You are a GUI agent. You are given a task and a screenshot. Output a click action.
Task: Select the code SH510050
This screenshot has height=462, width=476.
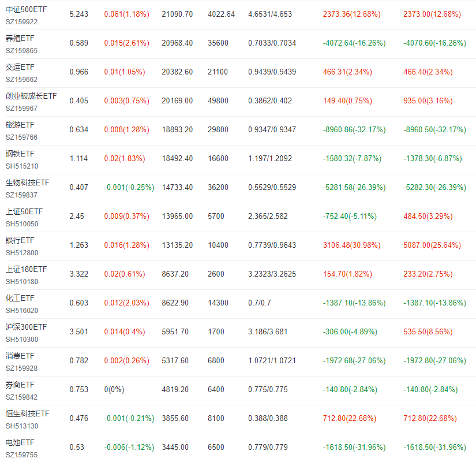(x=22, y=224)
